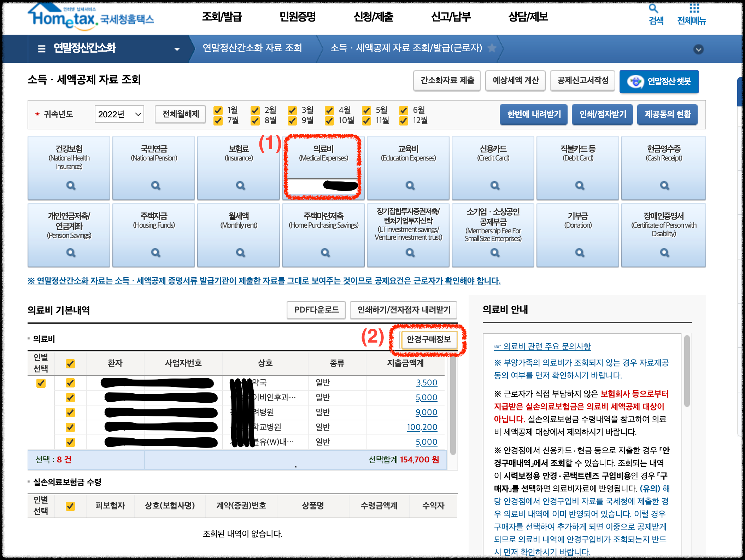Uncheck the 1월 month checkbox

[x=218, y=110]
